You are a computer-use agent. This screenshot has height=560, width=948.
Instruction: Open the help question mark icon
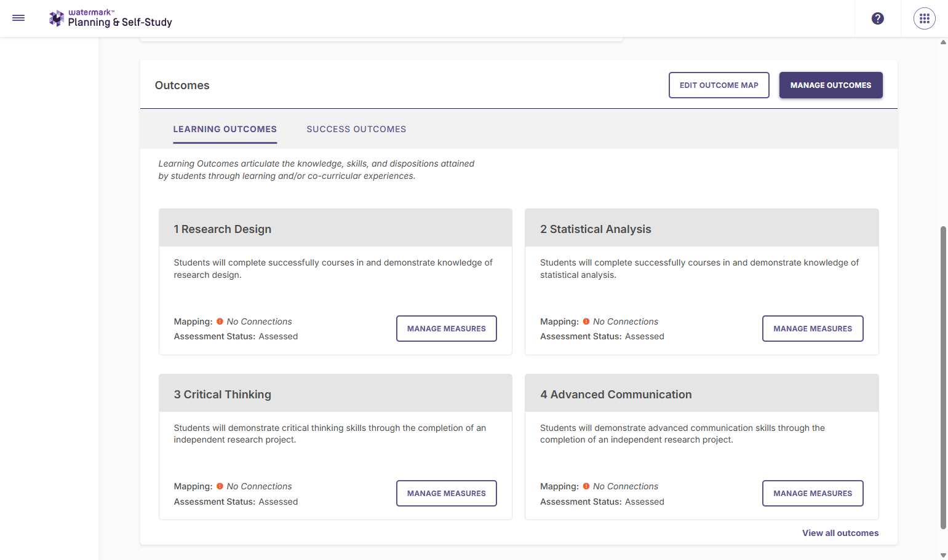point(878,18)
